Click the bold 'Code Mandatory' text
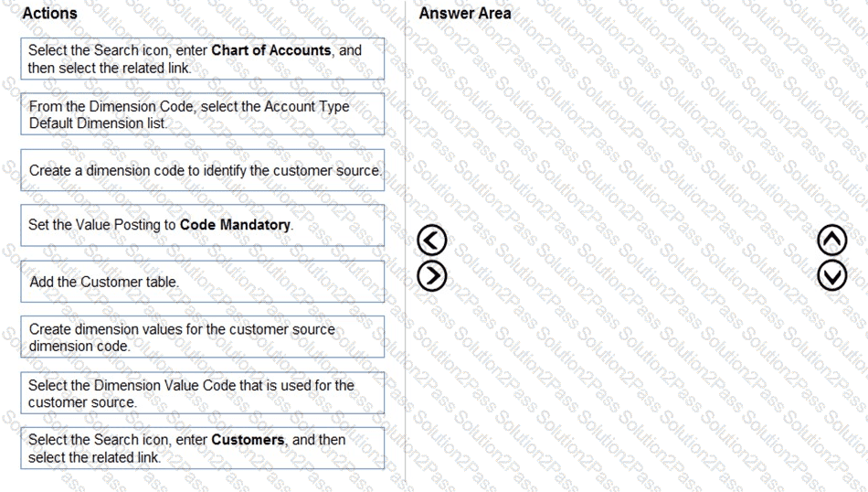The height and width of the screenshot is (492, 868). 236,225
